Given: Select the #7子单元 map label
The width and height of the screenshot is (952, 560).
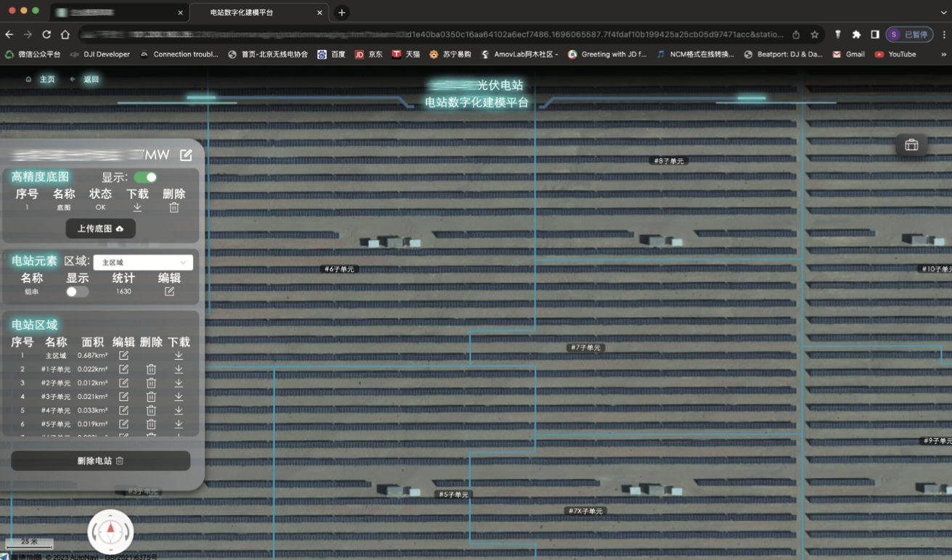Looking at the screenshot, I should pyautogui.click(x=586, y=347).
